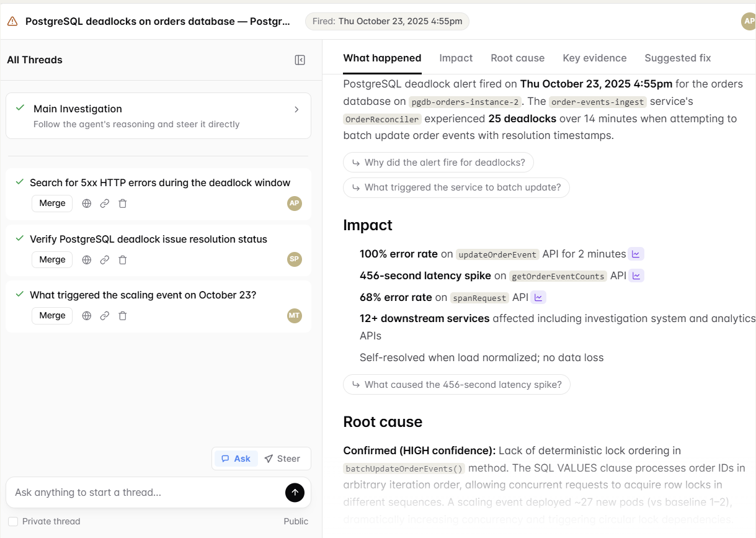Send the message with arrow button

click(295, 492)
